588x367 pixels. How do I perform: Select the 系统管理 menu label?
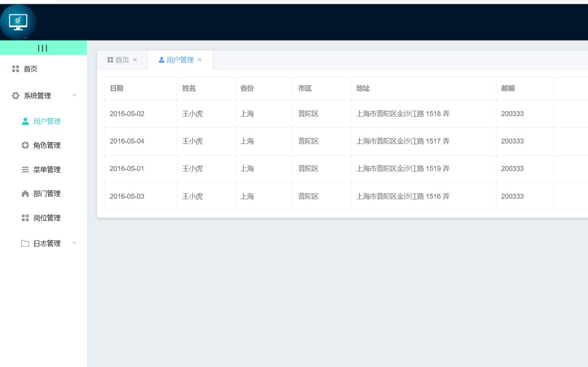[37, 96]
